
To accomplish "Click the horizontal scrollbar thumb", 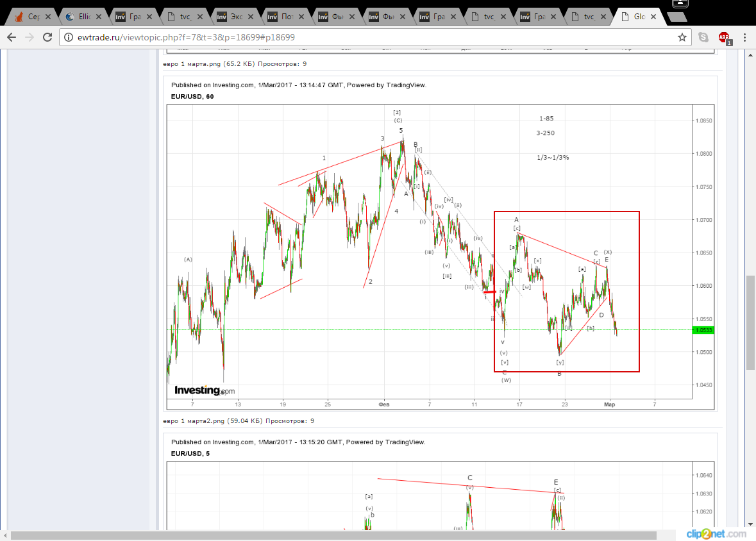I will coord(333,536).
